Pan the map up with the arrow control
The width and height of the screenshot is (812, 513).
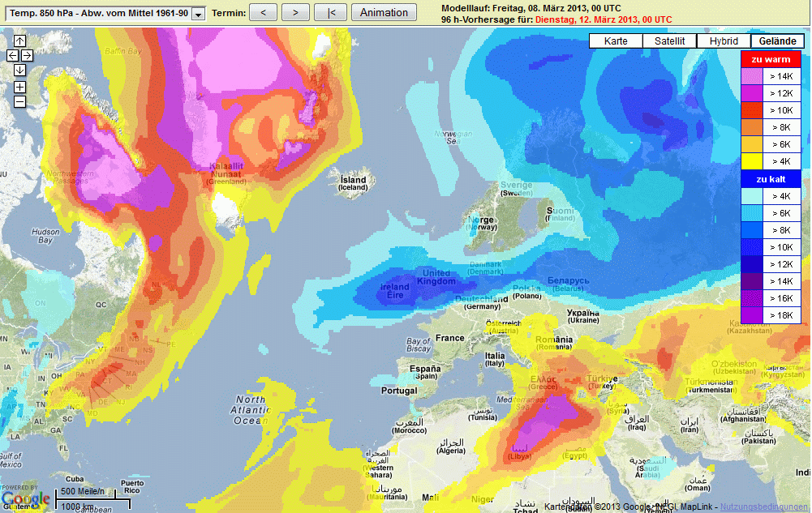coord(19,41)
